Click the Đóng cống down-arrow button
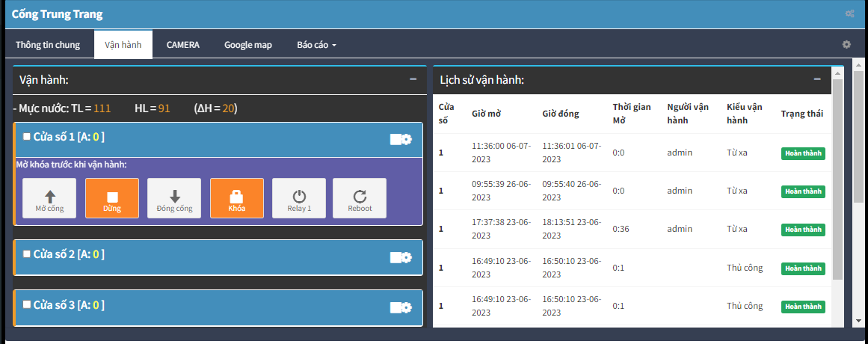The image size is (868, 344). pos(174,198)
